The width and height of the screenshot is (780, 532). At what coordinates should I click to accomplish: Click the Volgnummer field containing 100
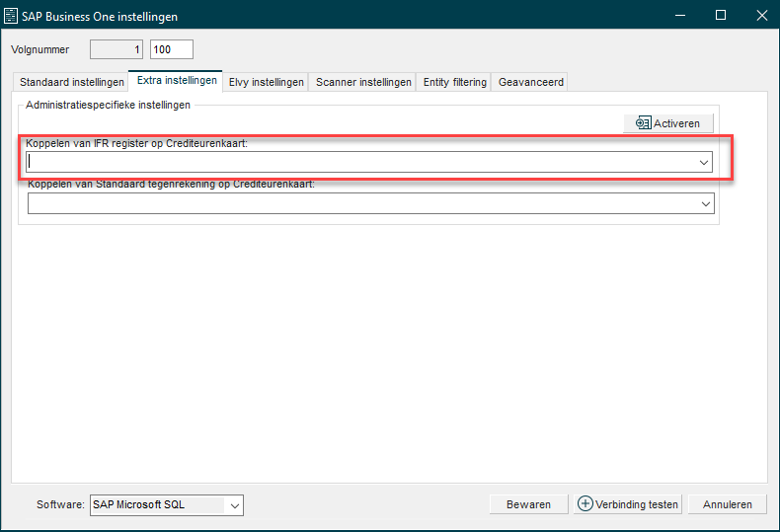pyautogui.click(x=172, y=49)
